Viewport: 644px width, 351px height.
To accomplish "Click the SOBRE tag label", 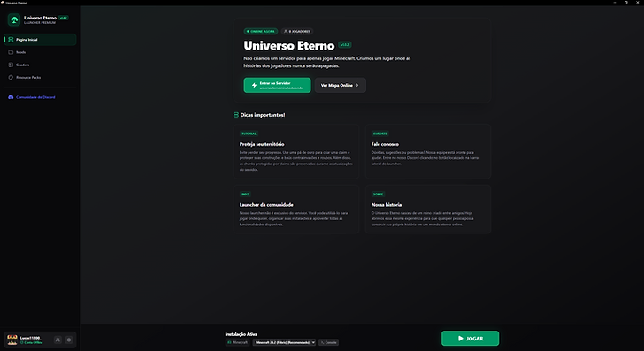I will 379,195.
